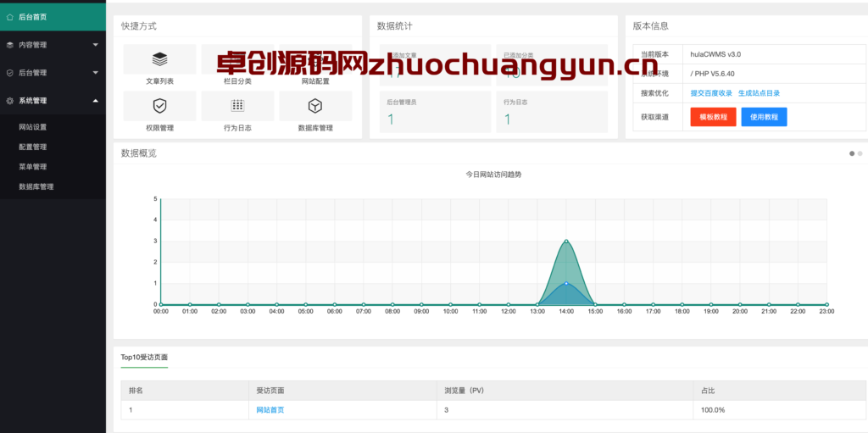
Task: Collapse the 系统管理 arrow
Action: point(95,101)
